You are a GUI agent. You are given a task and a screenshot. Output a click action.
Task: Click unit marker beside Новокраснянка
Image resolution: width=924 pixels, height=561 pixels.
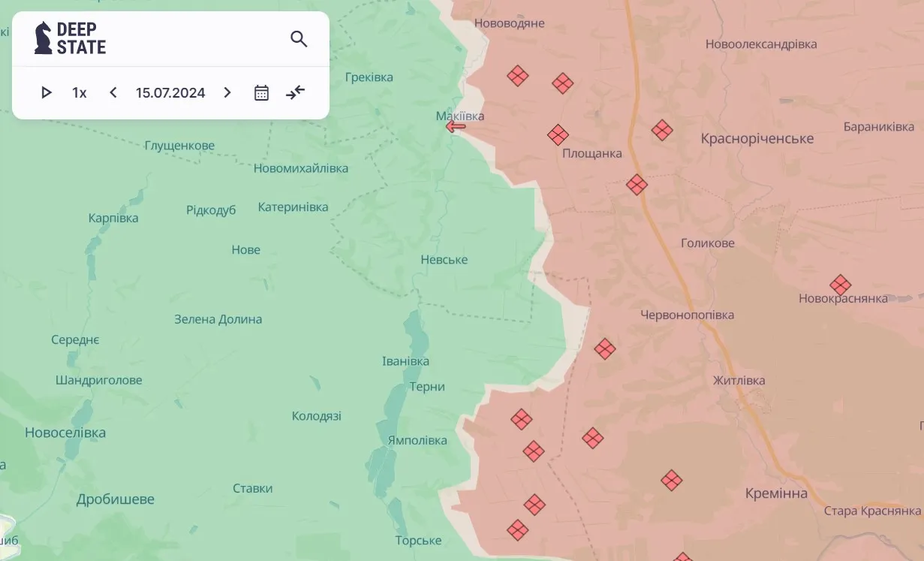pyautogui.click(x=840, y=285)
